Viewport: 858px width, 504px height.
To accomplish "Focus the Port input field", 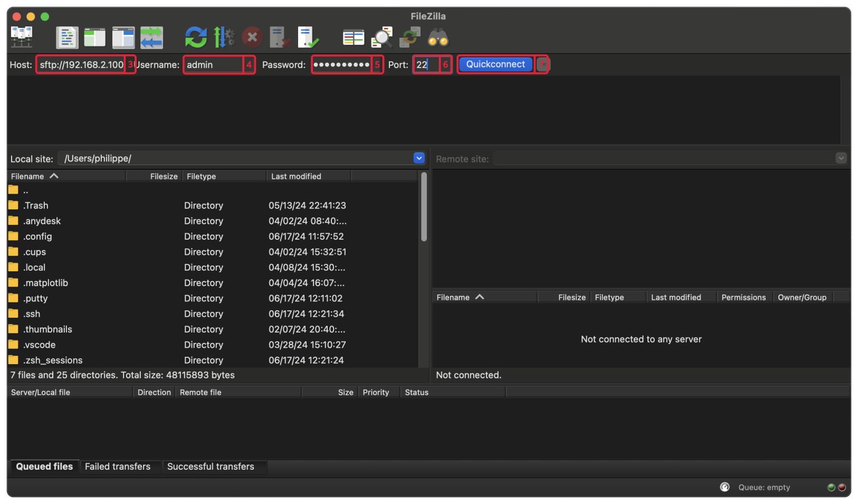I will [426, 65].
